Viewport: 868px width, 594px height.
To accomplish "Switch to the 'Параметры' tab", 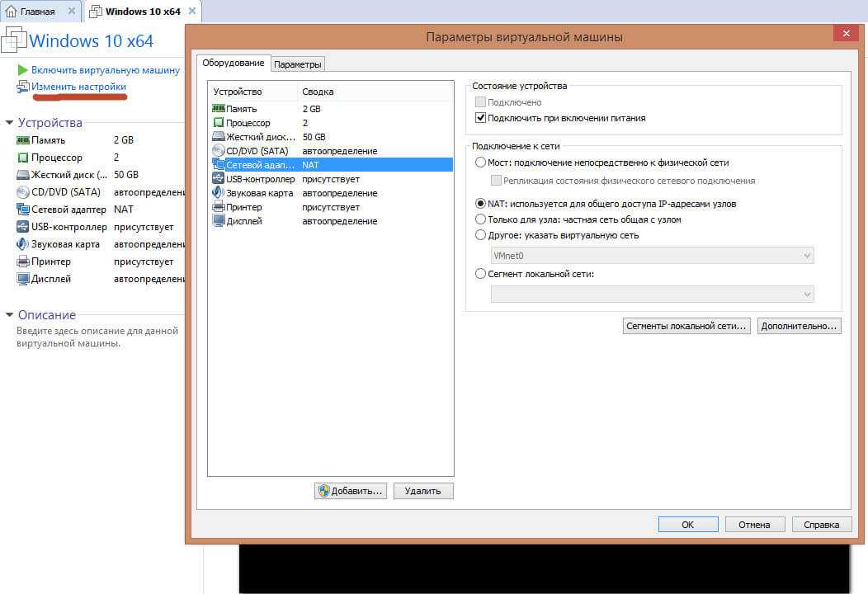I will click(298, 64).
